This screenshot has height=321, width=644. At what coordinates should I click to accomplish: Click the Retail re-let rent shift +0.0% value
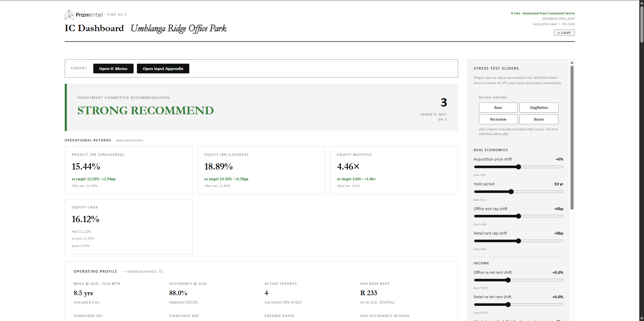(558, 297)
